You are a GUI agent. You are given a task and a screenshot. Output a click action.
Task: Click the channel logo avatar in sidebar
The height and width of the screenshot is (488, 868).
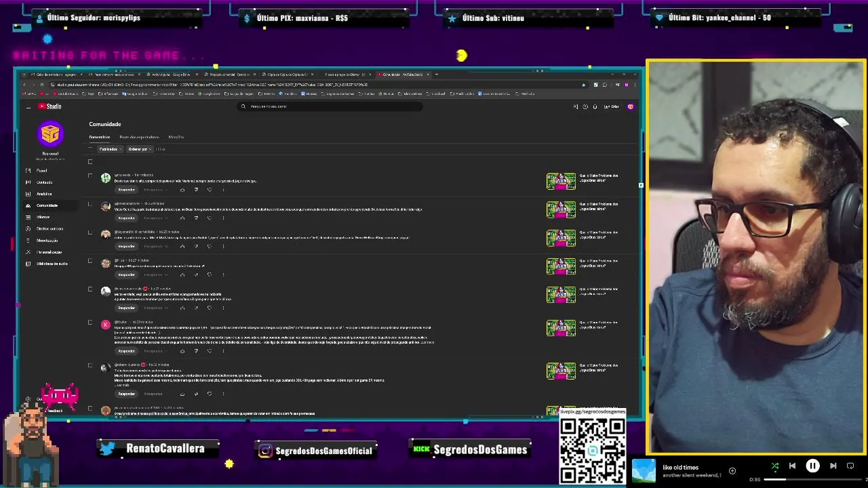pyautogui.click(x=50, y=134)
